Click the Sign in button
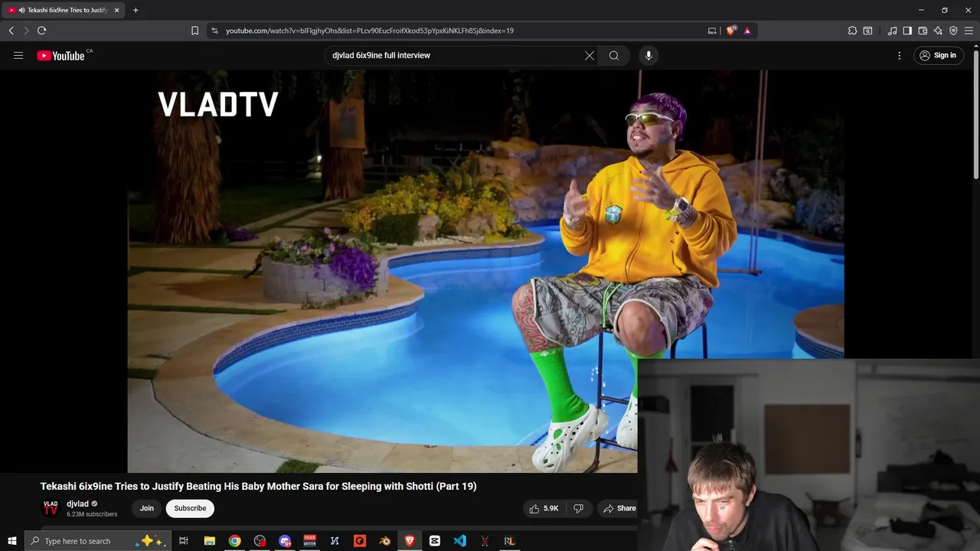 pyautogui.click(x=939, y=55)
